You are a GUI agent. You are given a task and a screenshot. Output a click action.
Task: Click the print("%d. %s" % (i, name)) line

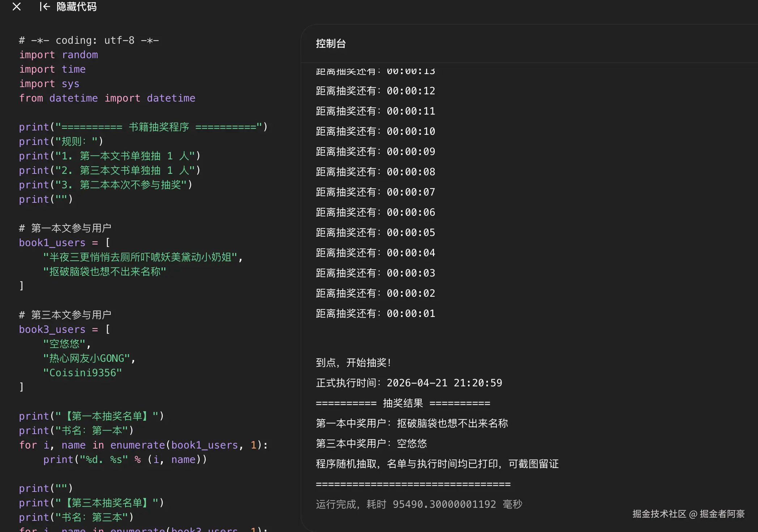[x=125, y=460]
